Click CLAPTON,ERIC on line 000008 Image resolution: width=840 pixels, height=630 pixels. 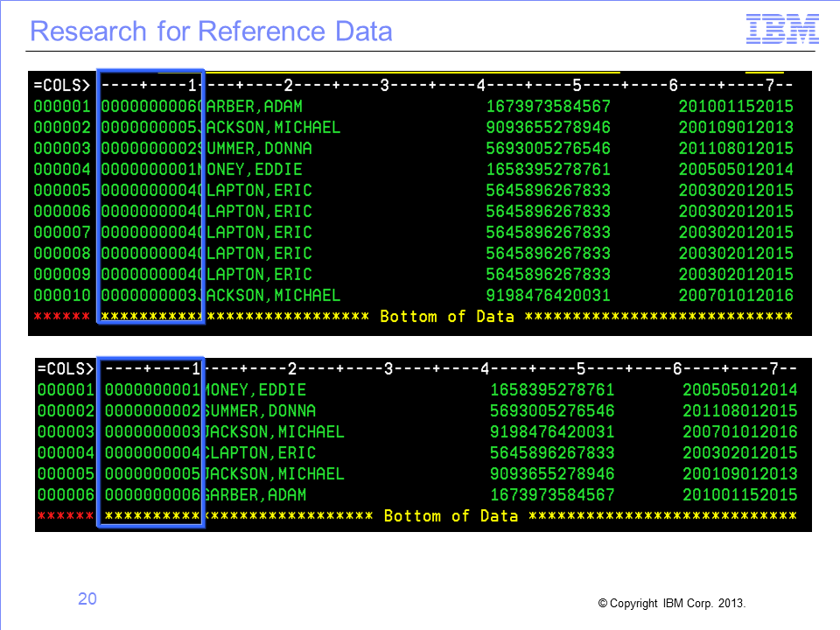(255, 253)
